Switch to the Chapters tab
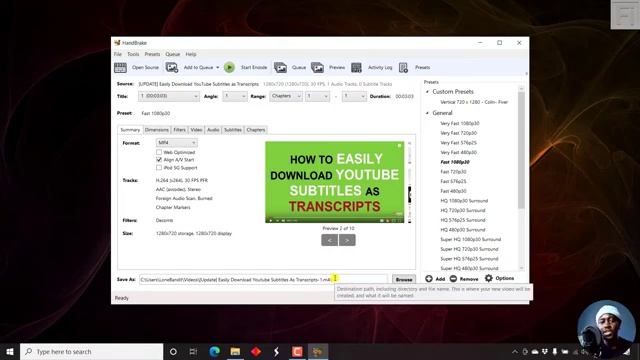The height and width of the screenshot is (360, 640). point(256,130)
